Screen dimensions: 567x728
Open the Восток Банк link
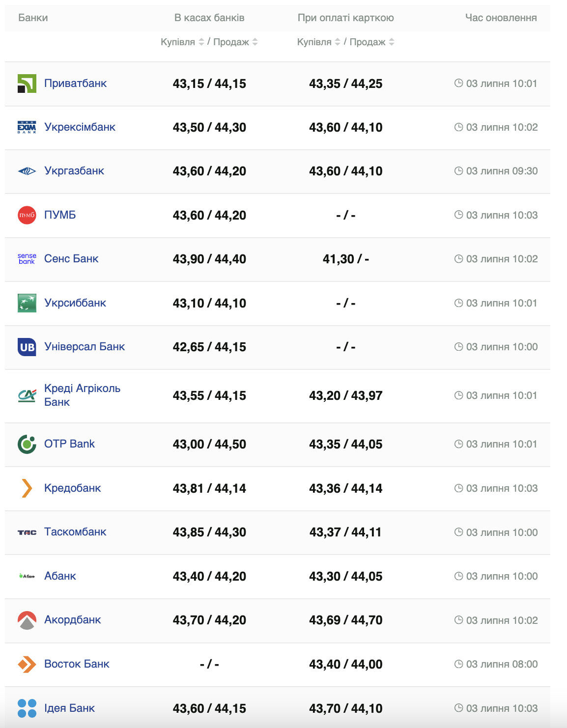(x=77, y=664)
